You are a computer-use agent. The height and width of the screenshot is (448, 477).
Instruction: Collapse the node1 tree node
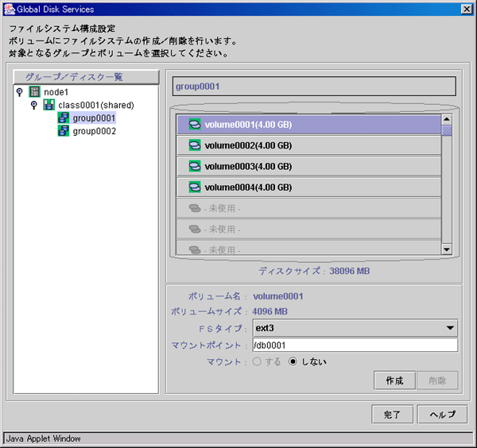[20, 92]
